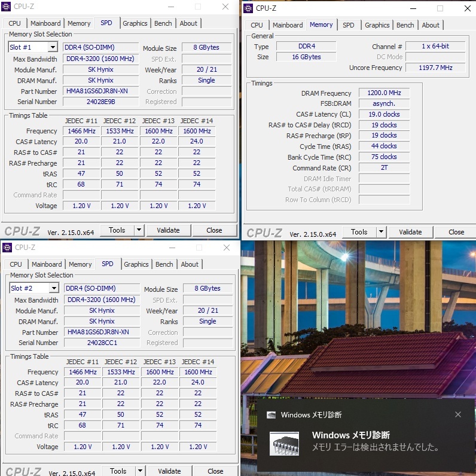Screen dimensions: 476x476
Task: Click the 16 GBytes size value
Action: pyautogui.click(x=306, y=57)
